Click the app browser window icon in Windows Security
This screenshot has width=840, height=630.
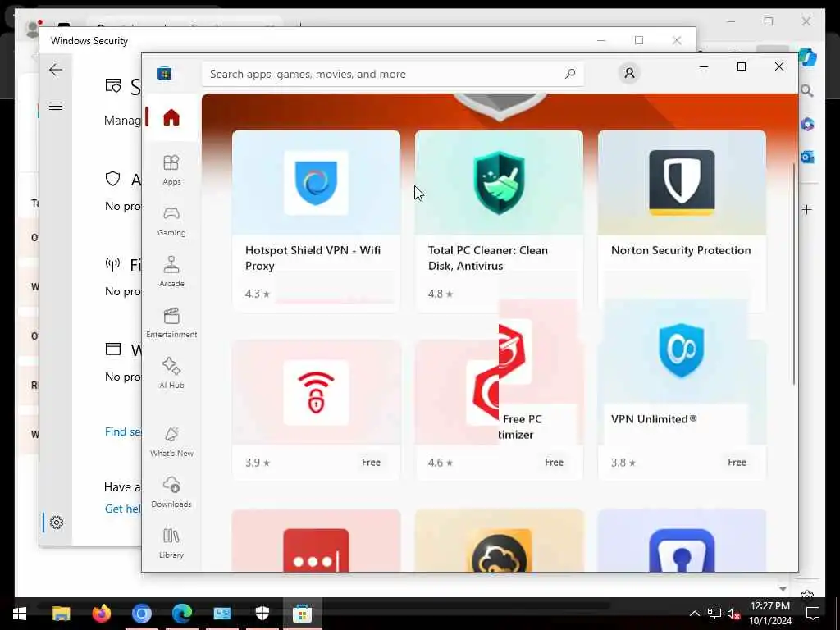113,349
